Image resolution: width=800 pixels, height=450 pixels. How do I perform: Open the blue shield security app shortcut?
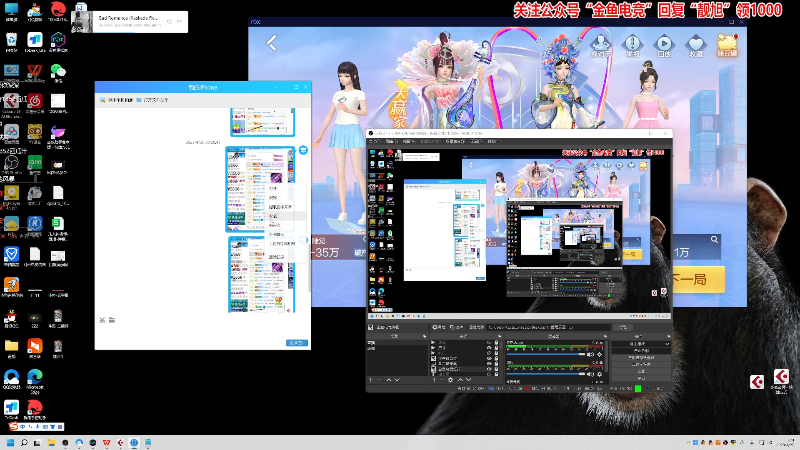[11, 254]
